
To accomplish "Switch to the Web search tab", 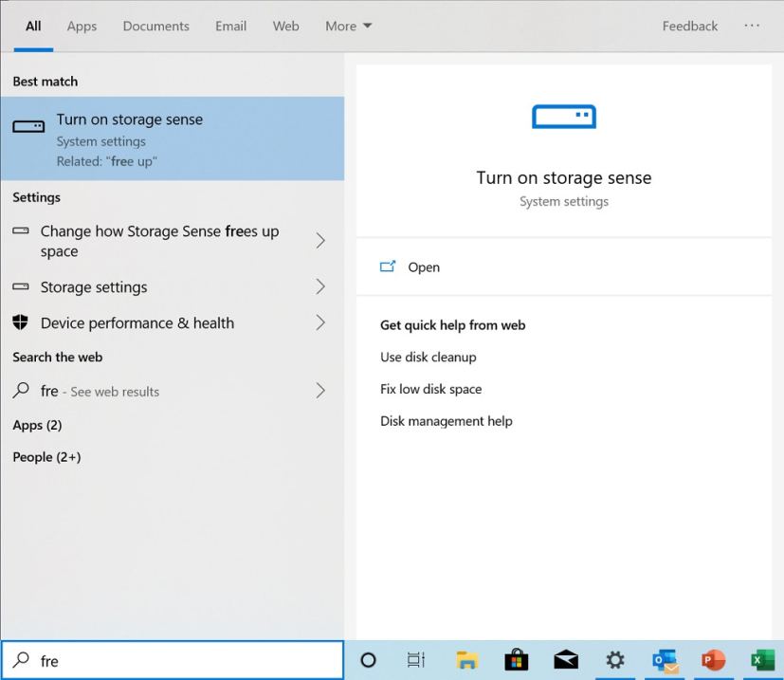I will (x=285, y=26).
